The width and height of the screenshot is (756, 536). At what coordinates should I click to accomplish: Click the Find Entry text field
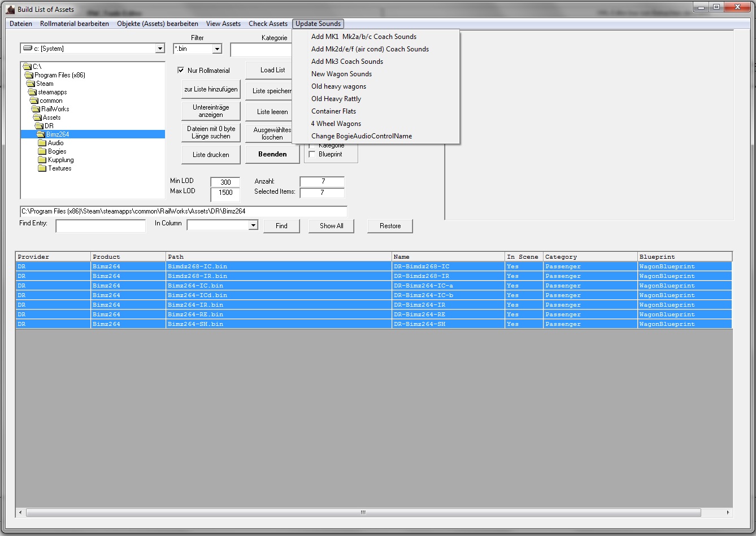point(101,226)
